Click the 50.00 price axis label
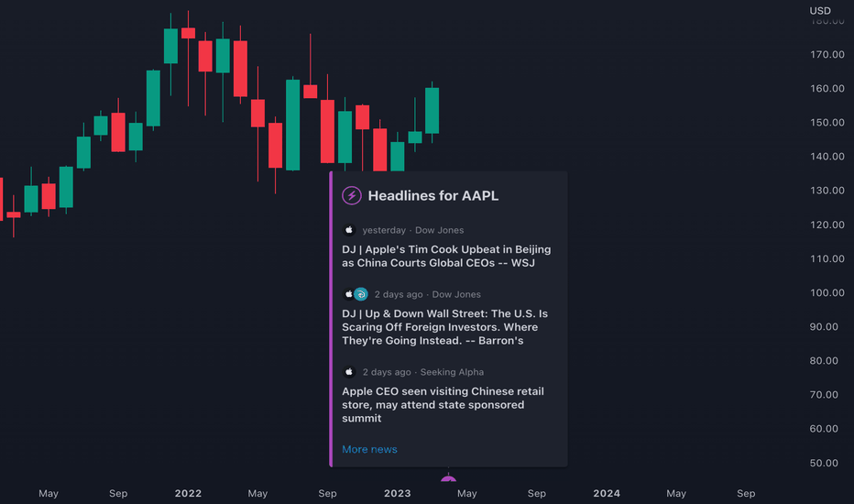This screenshot has width=854, height=504. (x=824, y=463)
